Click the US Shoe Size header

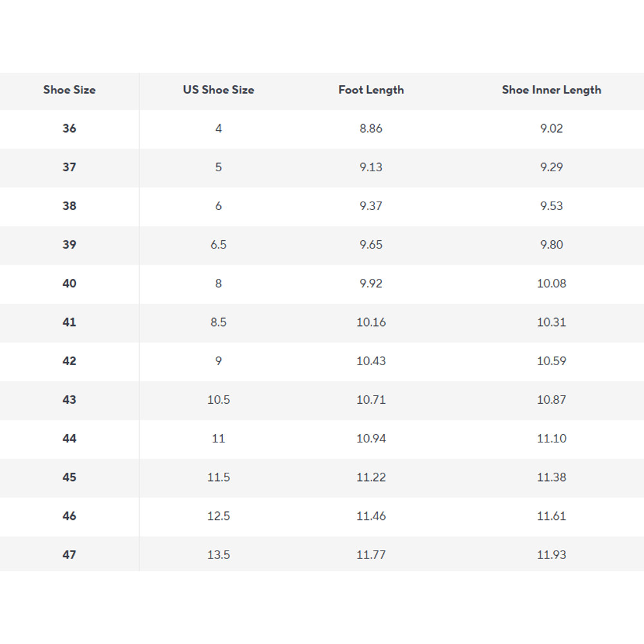tap(218, 90)
